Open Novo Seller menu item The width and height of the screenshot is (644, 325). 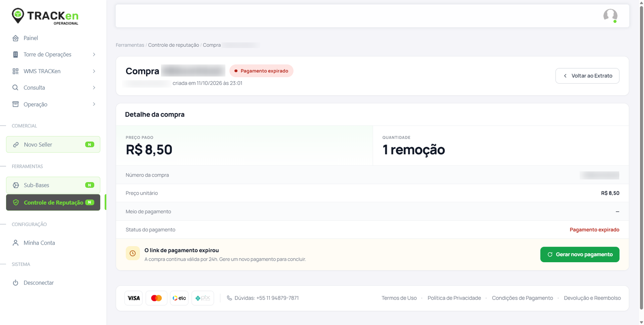pyautogui.click(x=53, y=145)
